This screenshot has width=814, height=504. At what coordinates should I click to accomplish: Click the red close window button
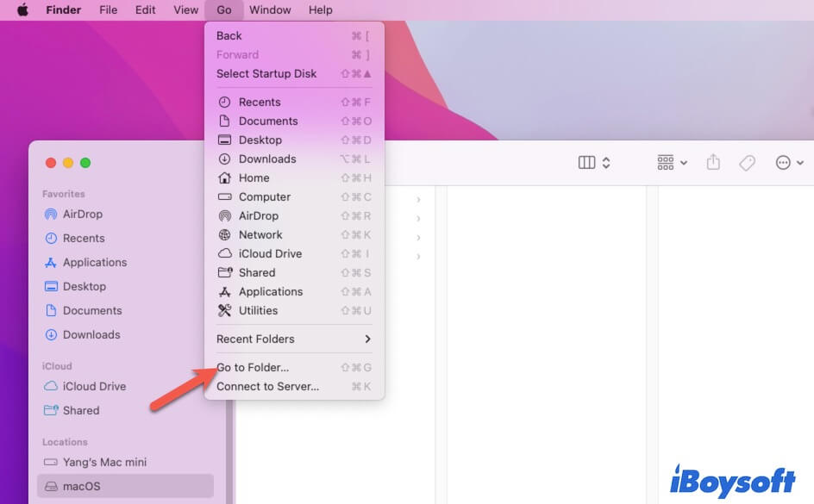51,163
